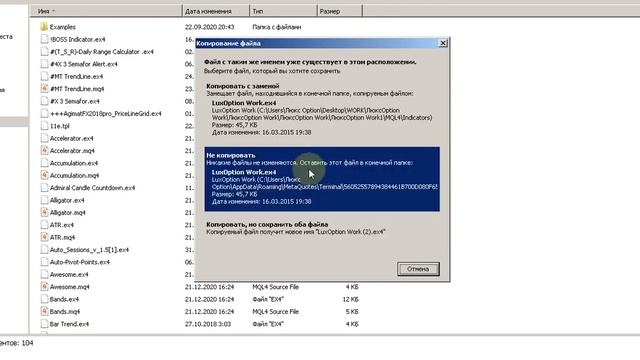The image size is (640, 360).
Task: Click the 11e.tpl file icon
Action: (44, 126)
